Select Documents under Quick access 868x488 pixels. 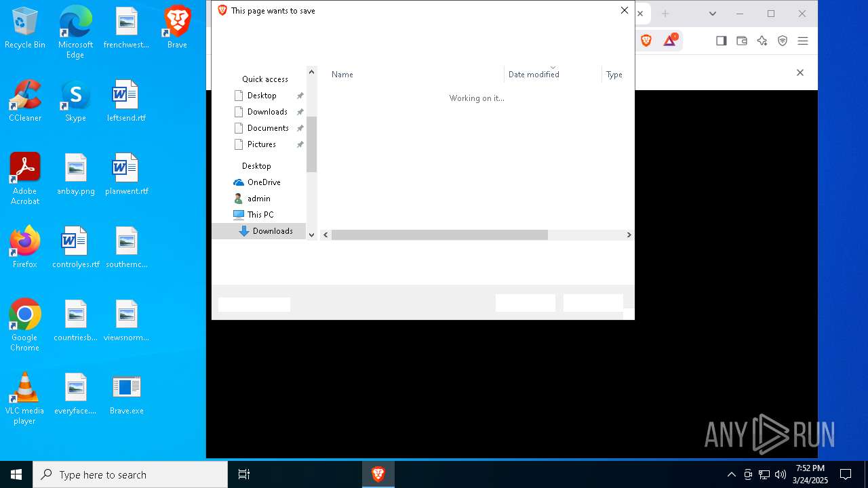[267, 128]
